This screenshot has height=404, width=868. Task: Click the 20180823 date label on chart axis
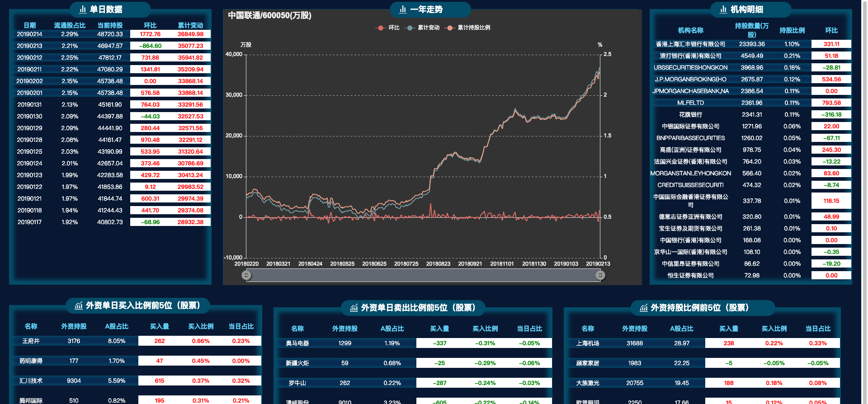[x=438, y=264]
